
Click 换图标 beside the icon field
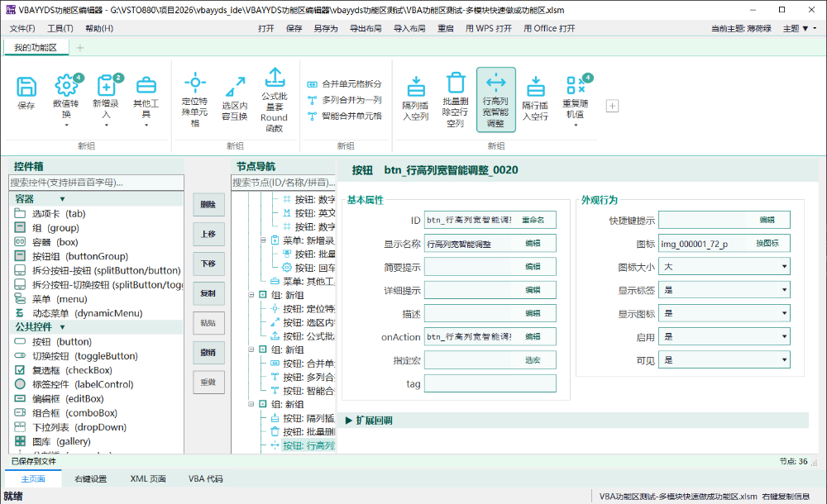(767, 243)
